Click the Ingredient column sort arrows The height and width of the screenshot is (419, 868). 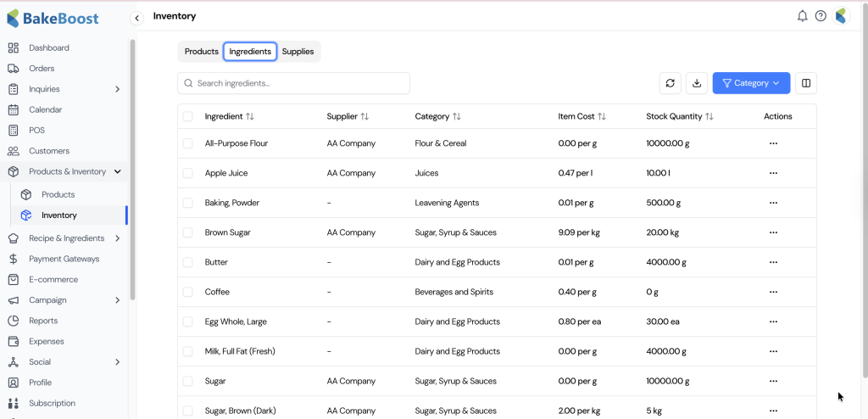[x=250, y=116]
